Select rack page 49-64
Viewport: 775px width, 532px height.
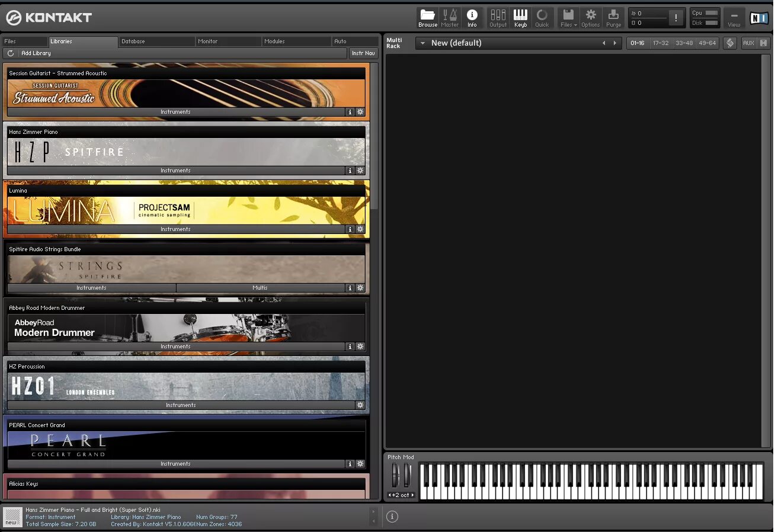pyautogui.click(x=707, y=43)
